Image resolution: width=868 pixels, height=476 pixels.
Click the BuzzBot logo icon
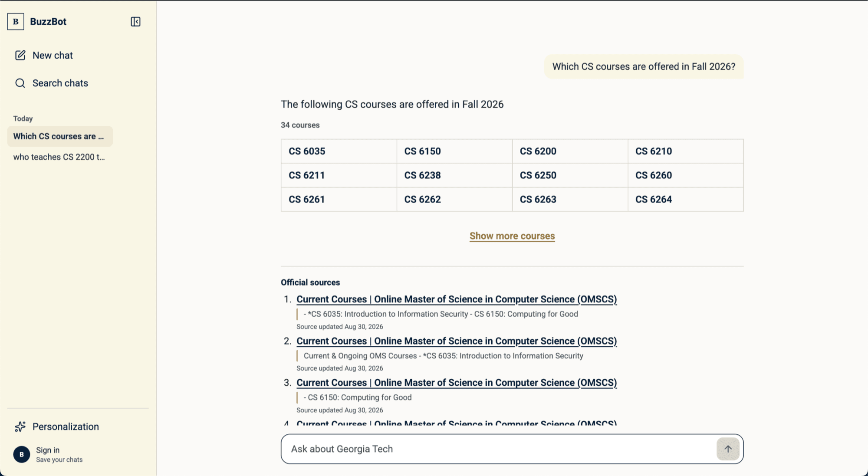pyautogui.click(x=16, y=22)
